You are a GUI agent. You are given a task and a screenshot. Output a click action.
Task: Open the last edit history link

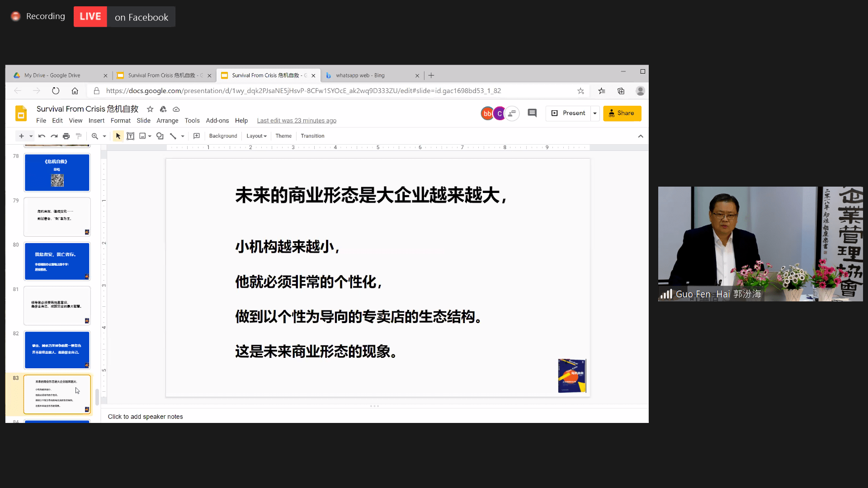pyautogui.click(x=297, y=121)
